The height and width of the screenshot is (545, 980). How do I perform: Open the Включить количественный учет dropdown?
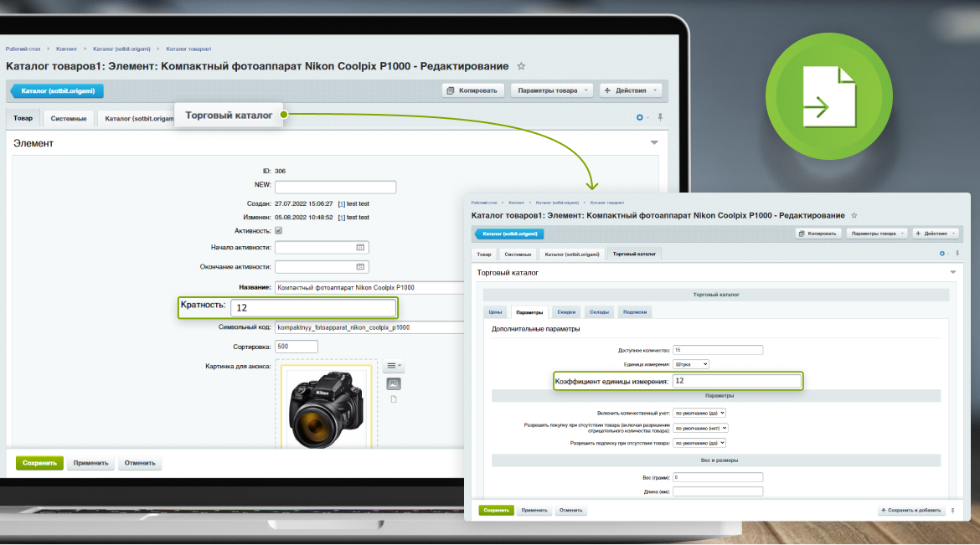tap(699, 413)
